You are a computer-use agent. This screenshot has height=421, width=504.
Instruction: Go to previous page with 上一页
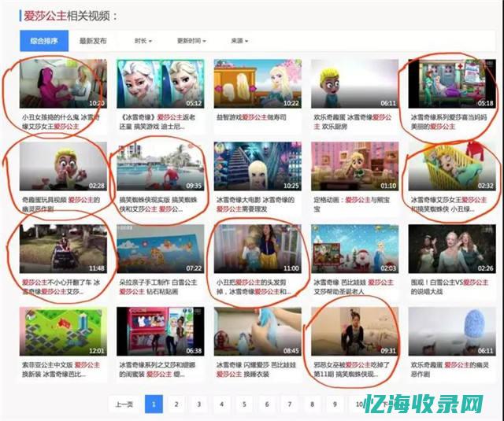click(x=124, y=404)
